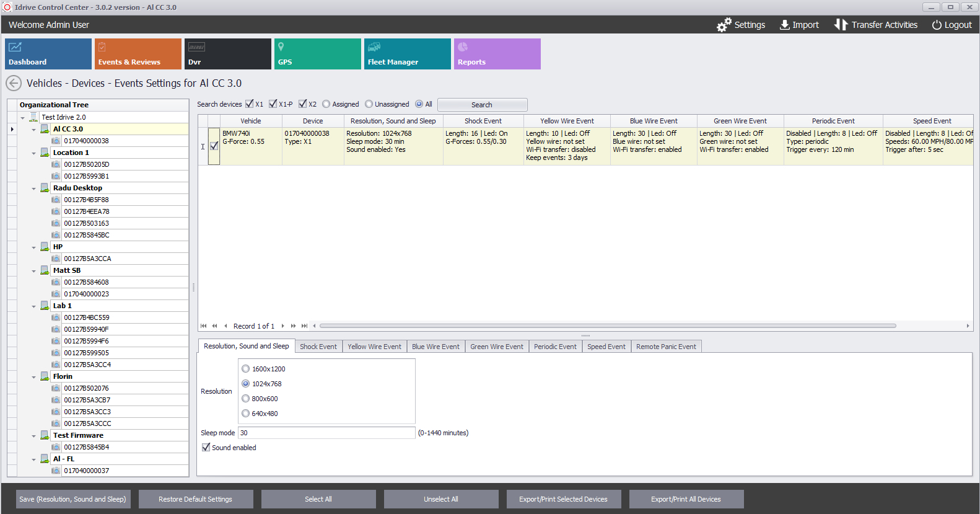The height and width of the screenshot is (514, 980).
Task: Switch to the Remote Panic Event tab
Action: (665, 347)
